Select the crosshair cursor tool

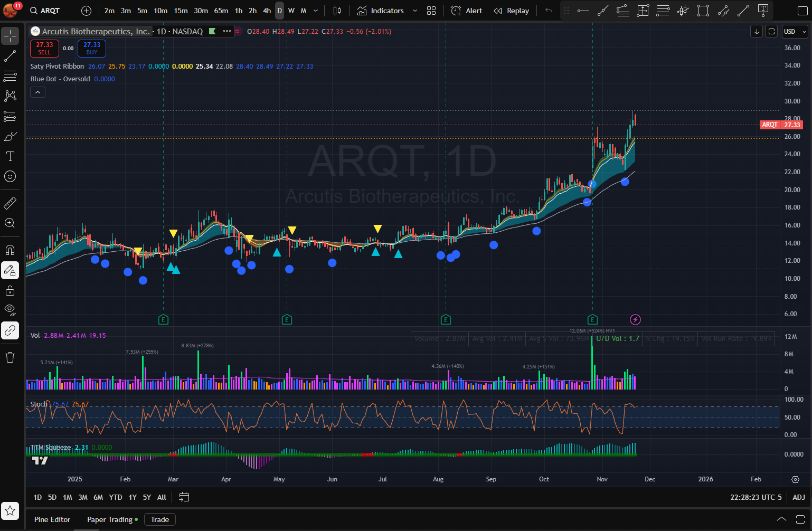tap(10, 36)
